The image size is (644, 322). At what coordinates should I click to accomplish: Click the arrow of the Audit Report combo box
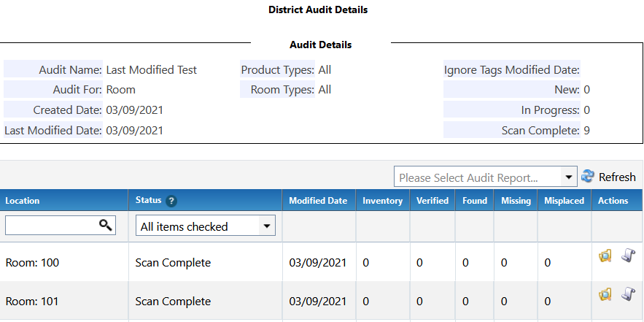point(568,177)
